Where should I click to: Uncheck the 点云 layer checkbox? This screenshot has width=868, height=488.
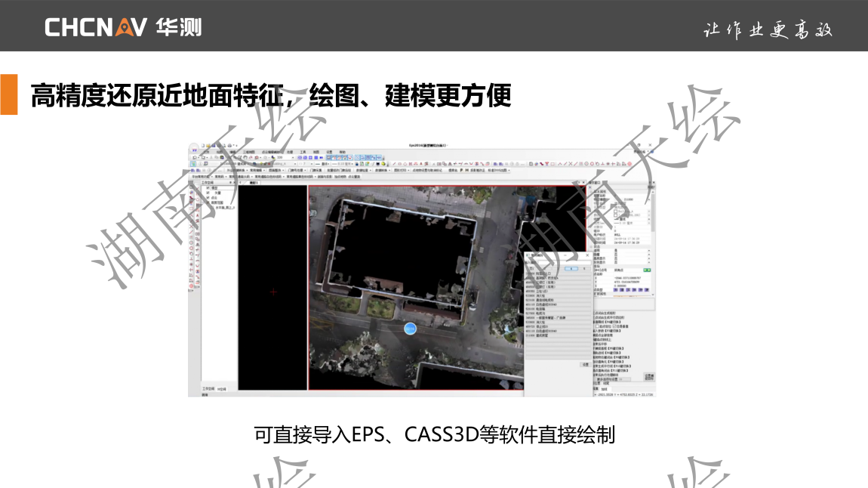[208, 198]
